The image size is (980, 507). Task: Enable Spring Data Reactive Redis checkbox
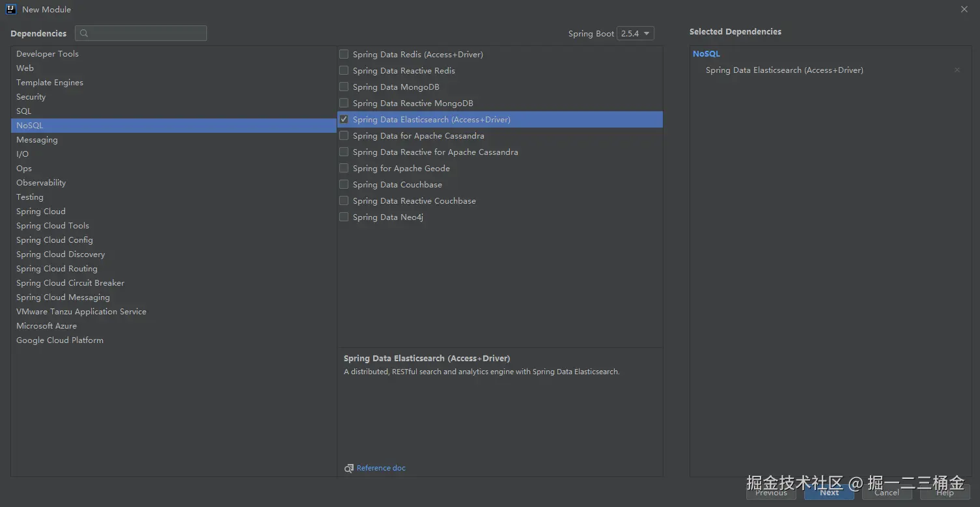pyautogui.click(x=344, y=70)
